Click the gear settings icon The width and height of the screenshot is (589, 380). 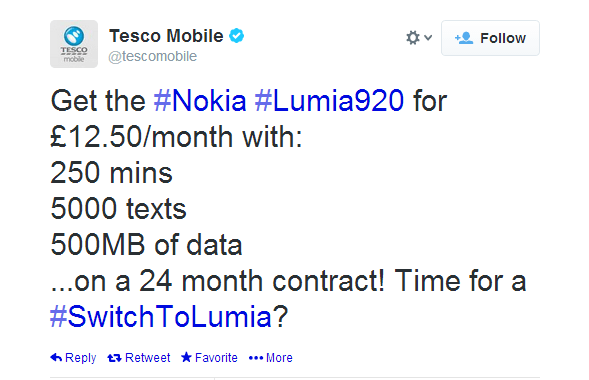point(413,38)
